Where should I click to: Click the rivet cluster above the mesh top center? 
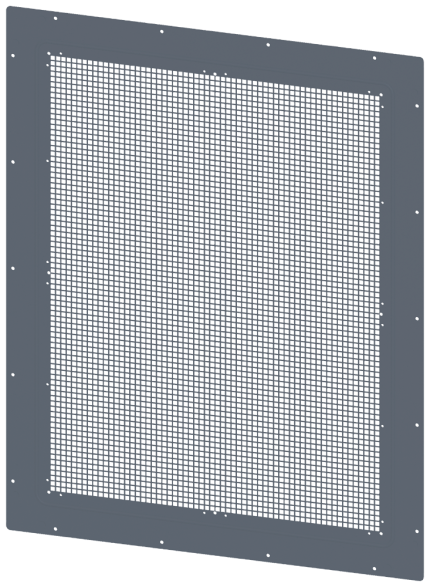(215, 73)
